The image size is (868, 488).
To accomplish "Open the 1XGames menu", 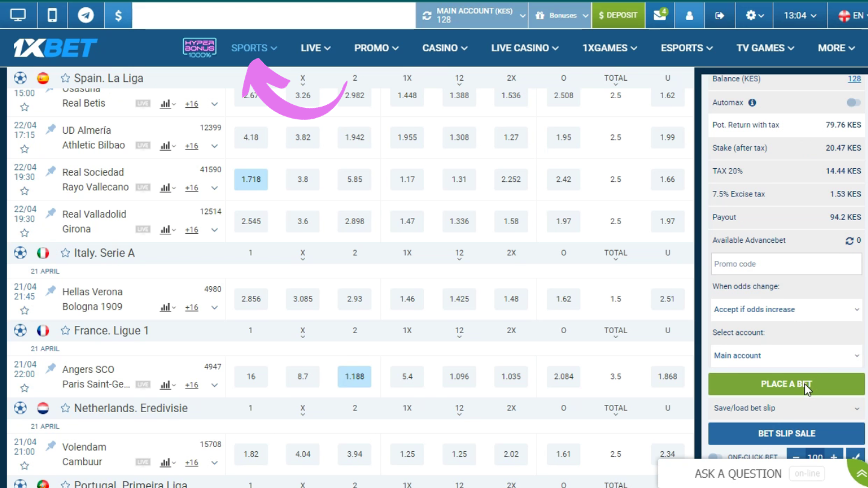I will pyautogui.click(x=609, y=48).
